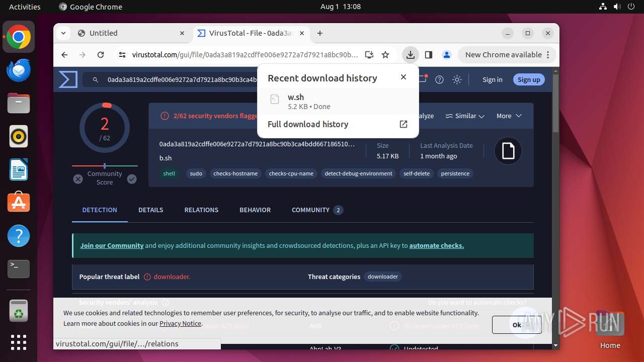The height and width of the screenshot is (362, 644).
Task: Expand the More dropdown
Action: (509, 116)
